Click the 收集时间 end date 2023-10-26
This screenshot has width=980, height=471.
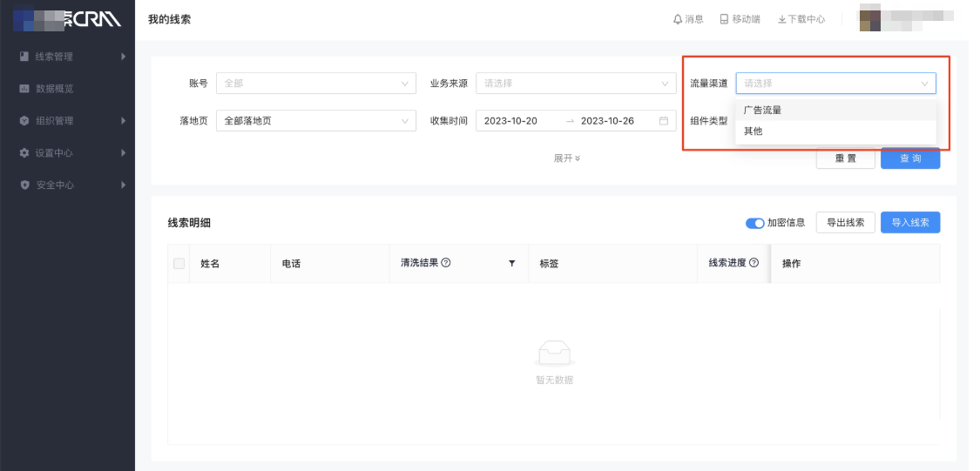607,121
